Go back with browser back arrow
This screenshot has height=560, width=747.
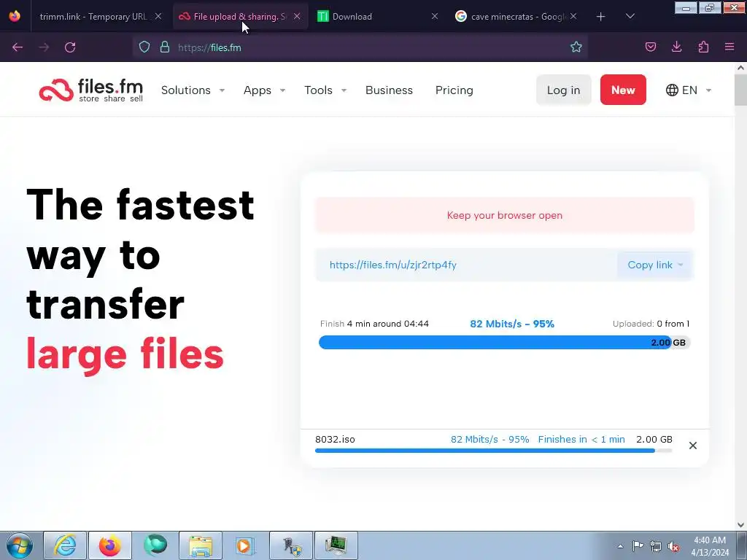18,47
